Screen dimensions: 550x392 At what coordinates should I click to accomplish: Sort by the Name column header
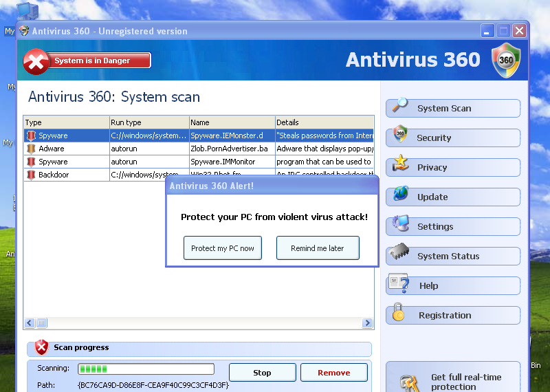pos(232,122)
